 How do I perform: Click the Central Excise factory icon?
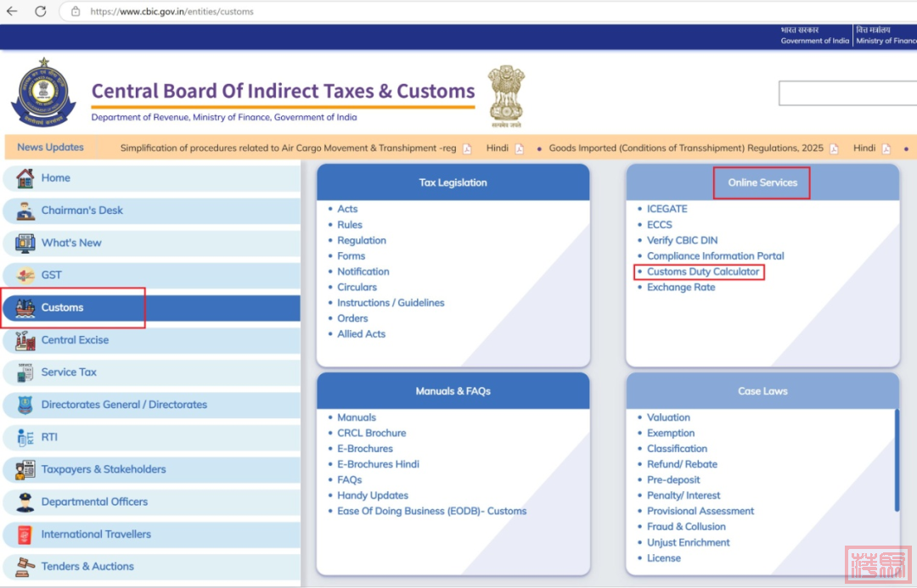[x=25, y=340]
